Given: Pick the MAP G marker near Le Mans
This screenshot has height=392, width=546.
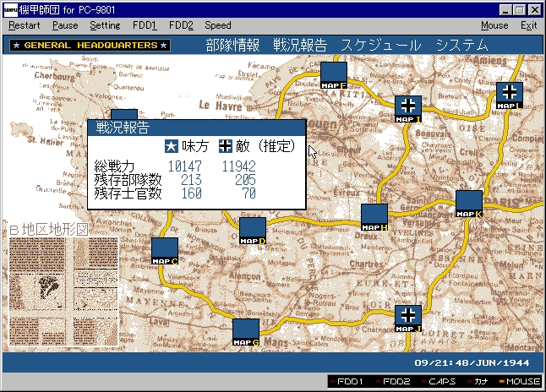Looking at the screenshot, I should tap(246, 331).
